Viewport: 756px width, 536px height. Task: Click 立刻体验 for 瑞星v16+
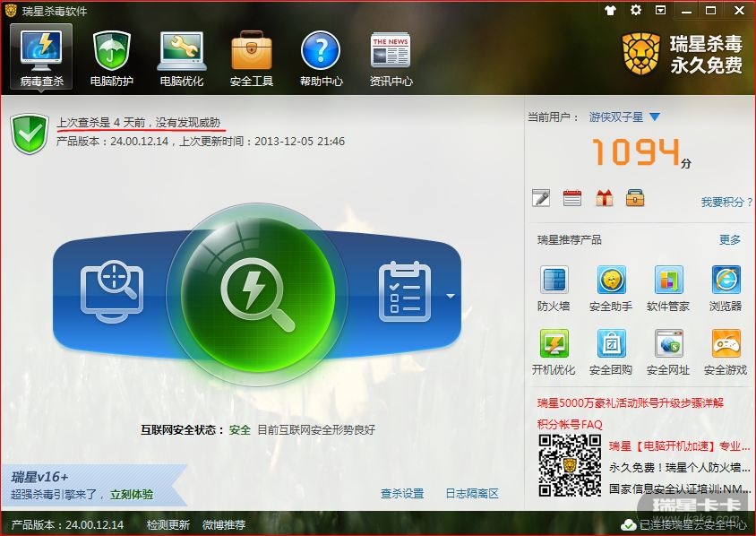pyautogui.click(x=132, y=495)
